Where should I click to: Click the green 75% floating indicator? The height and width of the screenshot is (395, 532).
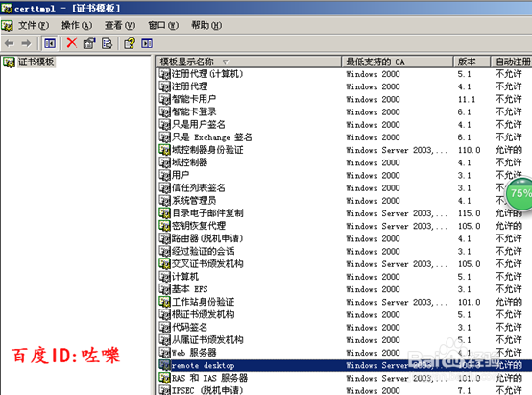point(519,193)
